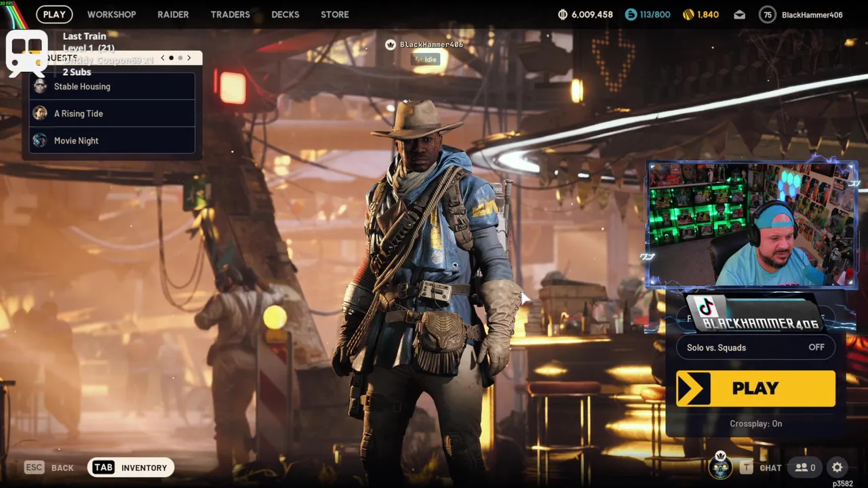Open the A Rising Tide quest
This screenshot has width=868, height=488.
coord(113,113)
